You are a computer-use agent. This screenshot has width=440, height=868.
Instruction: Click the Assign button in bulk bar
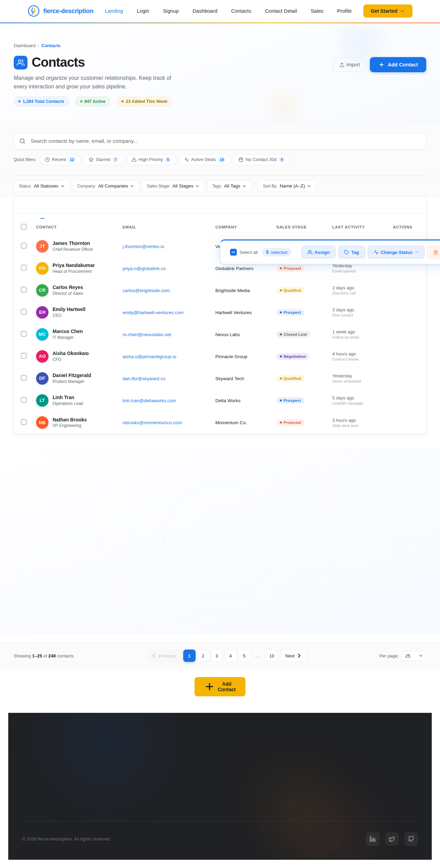[318, 252]
